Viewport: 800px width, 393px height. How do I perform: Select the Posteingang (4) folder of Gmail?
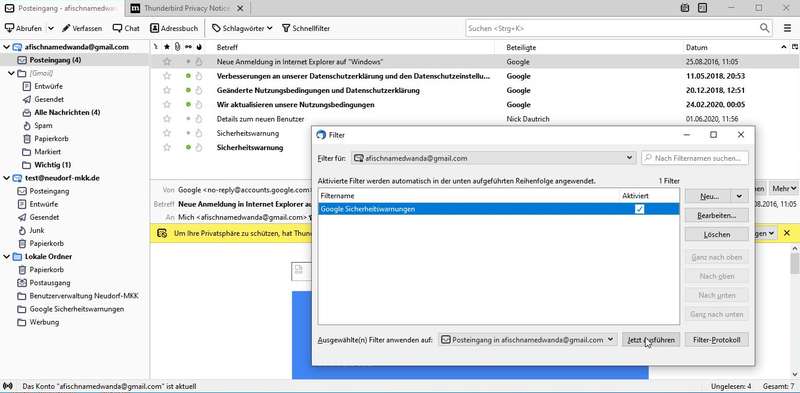(x=74, y=60)
